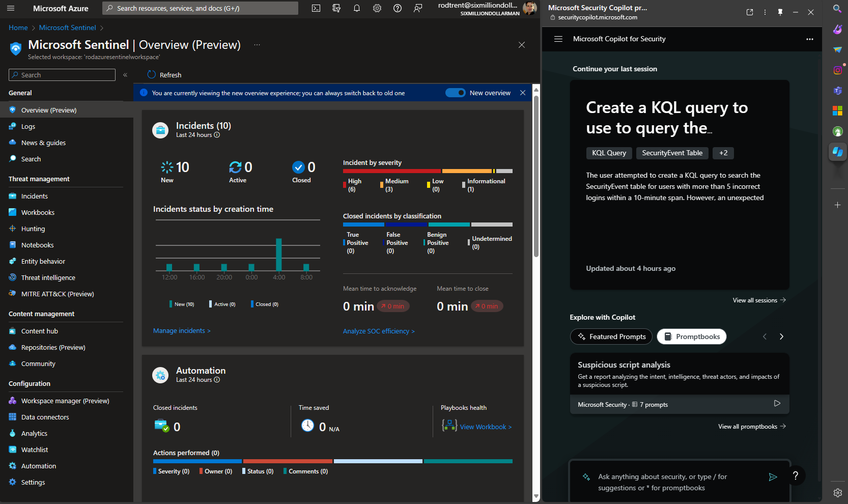Select the Featured Prompts tab
This screenshot has height=504, width=848.
tap(611, 337)
